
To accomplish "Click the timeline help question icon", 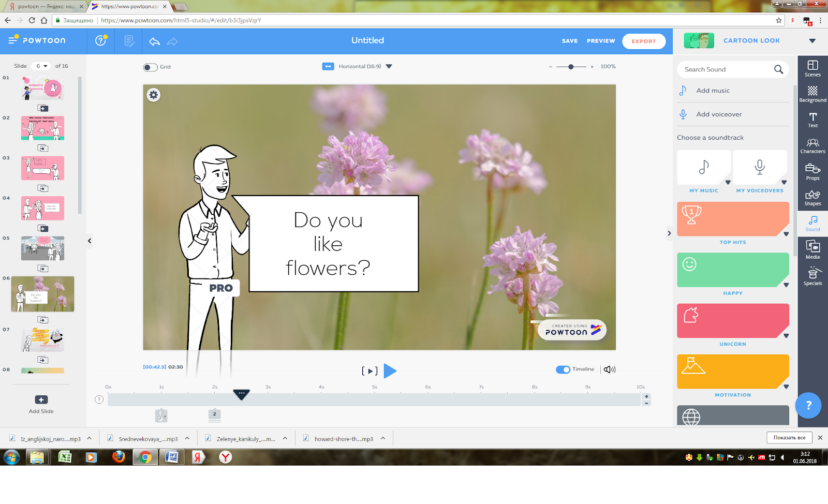I will point(99,399).
